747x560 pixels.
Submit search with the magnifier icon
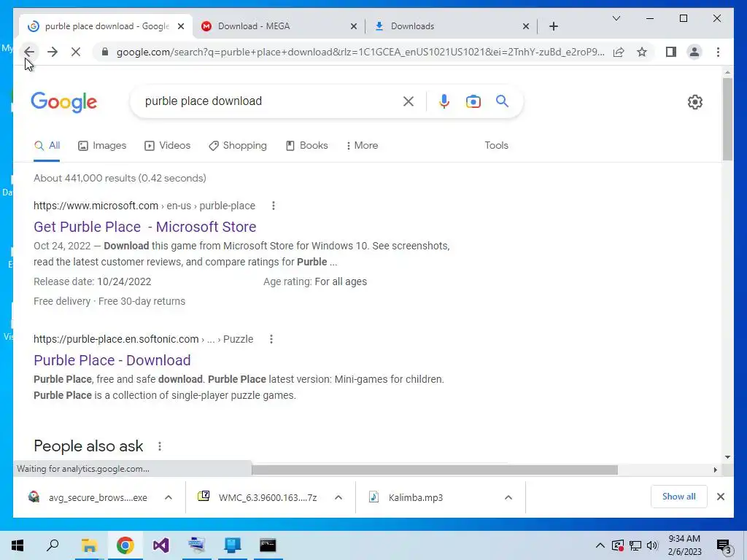(x=502, y=101)
